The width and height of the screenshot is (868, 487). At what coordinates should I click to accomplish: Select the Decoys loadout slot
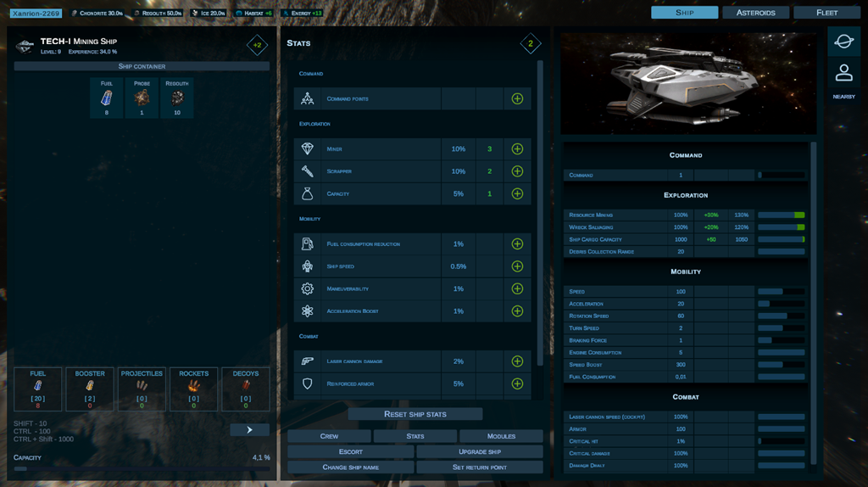click(x=246, y=389)
